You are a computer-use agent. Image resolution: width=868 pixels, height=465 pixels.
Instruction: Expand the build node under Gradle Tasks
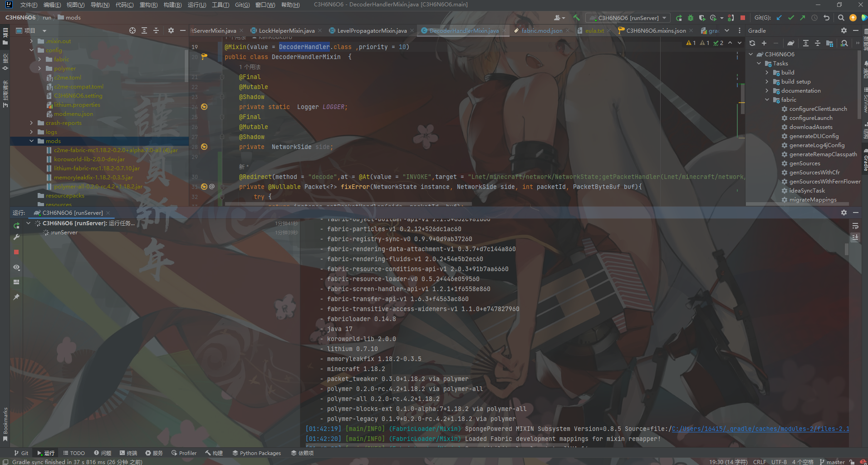pos(767,72)
